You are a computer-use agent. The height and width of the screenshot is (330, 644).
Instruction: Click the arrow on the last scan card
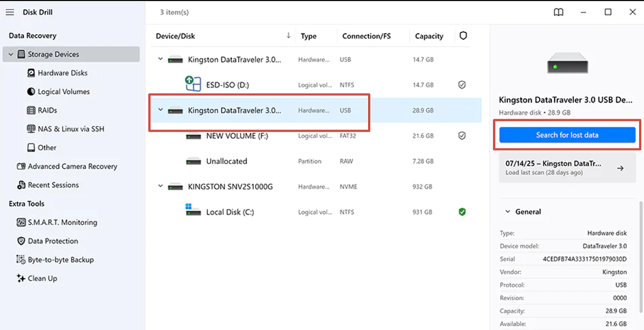tap(620, 168)
